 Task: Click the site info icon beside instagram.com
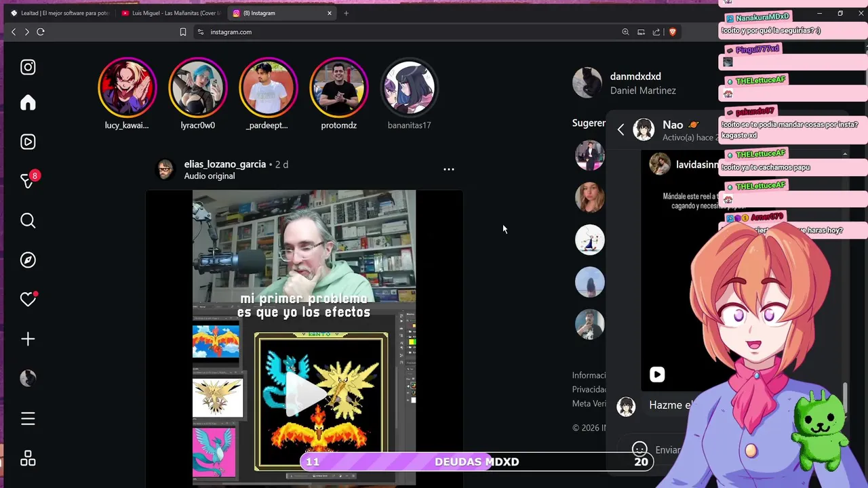(x=201, y=32)
